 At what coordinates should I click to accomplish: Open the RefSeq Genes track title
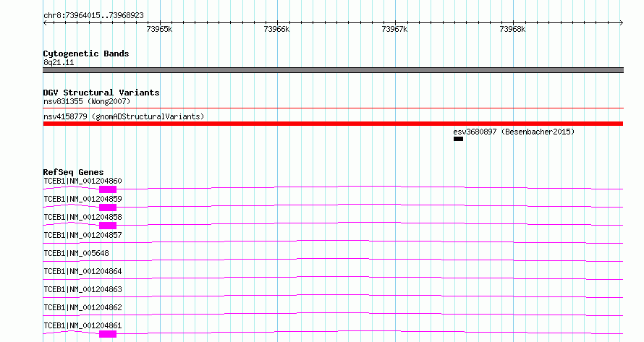click(x=73, y=172)
